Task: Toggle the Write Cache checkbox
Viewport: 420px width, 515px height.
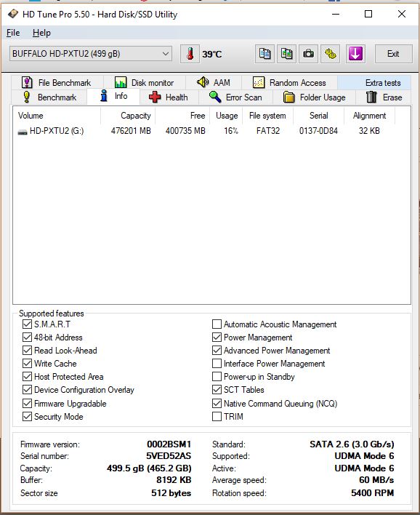Action: [x=27, y=364]
